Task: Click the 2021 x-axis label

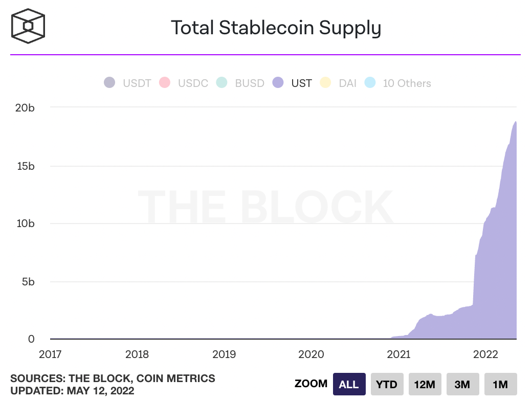Action: point(398,354)
